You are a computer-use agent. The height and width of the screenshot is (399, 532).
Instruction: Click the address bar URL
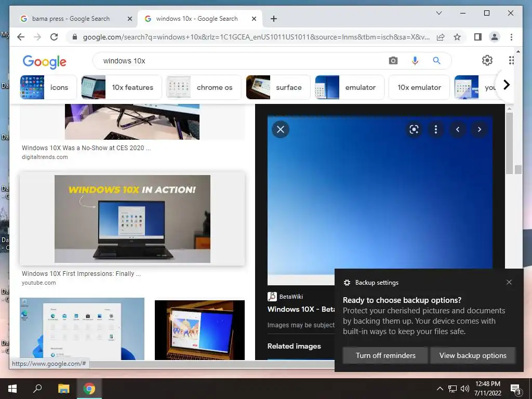click(x=256, y=37)
